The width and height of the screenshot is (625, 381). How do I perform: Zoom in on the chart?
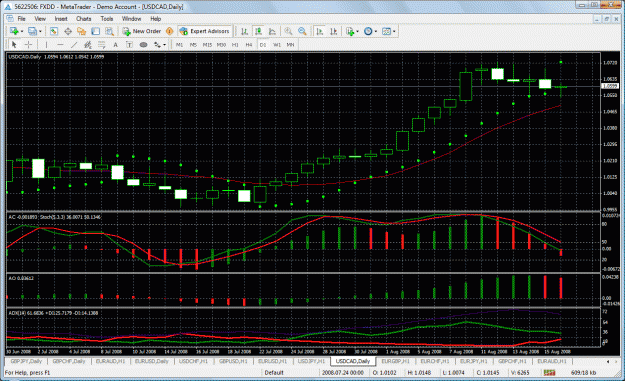point(288,31)
